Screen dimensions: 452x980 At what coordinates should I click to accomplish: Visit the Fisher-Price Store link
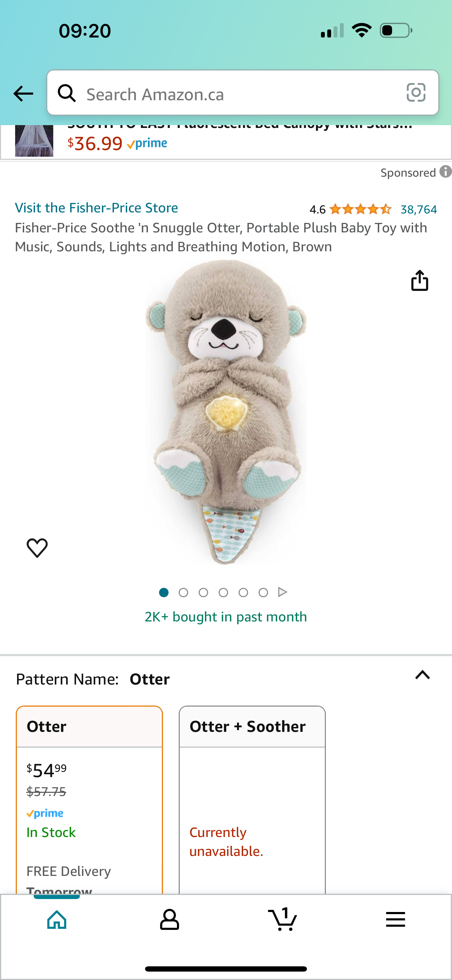[97, 208]
